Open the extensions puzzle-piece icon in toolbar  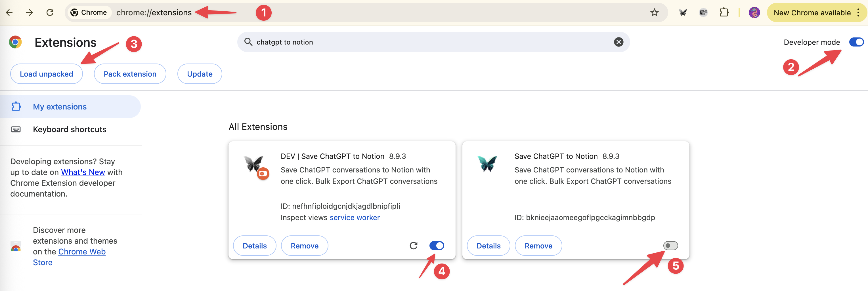pos(724,12)
